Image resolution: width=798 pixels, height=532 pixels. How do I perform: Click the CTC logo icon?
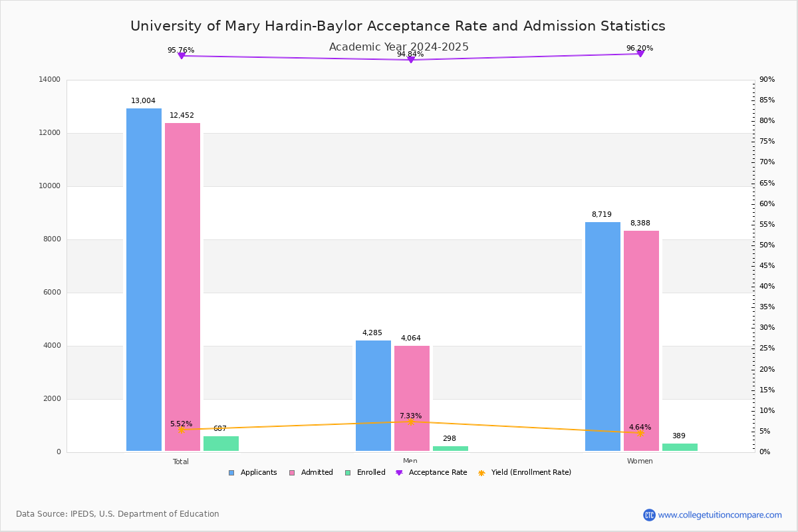(x=649, y=515)
